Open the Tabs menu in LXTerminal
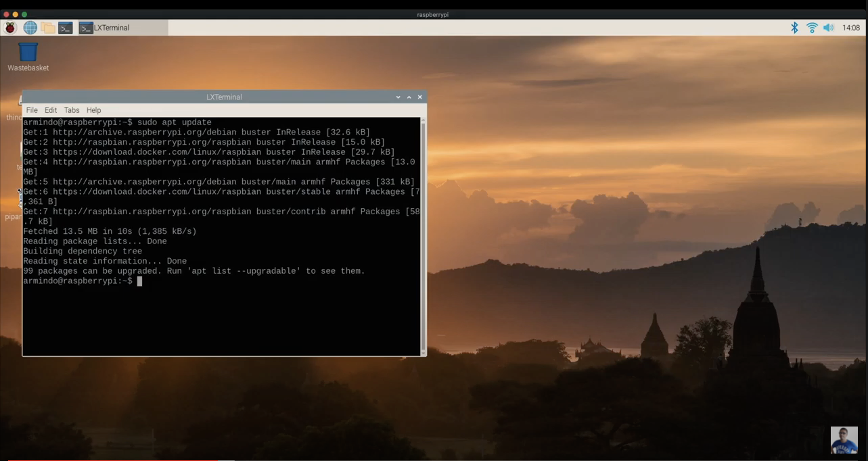The image size is (868, 461). tap(72, 110)
